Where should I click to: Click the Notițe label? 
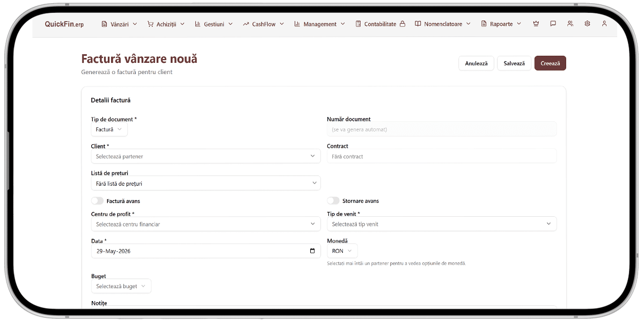click(x=99, y=303)
